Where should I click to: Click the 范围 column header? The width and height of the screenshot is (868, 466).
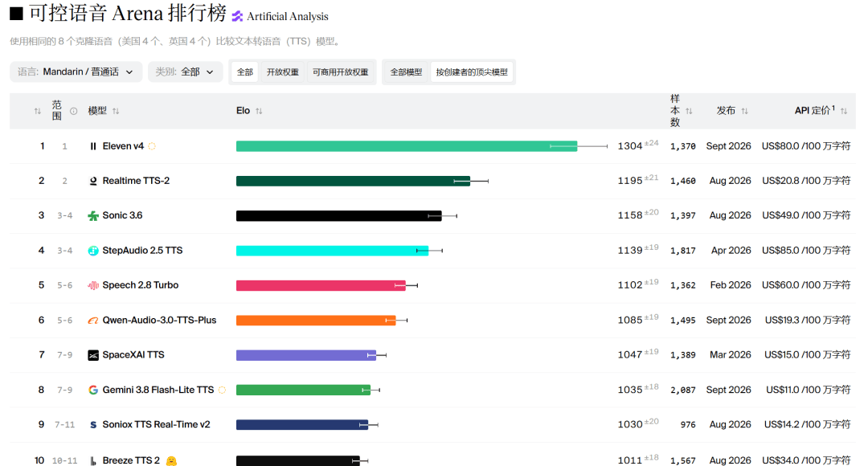coord(57,111)
